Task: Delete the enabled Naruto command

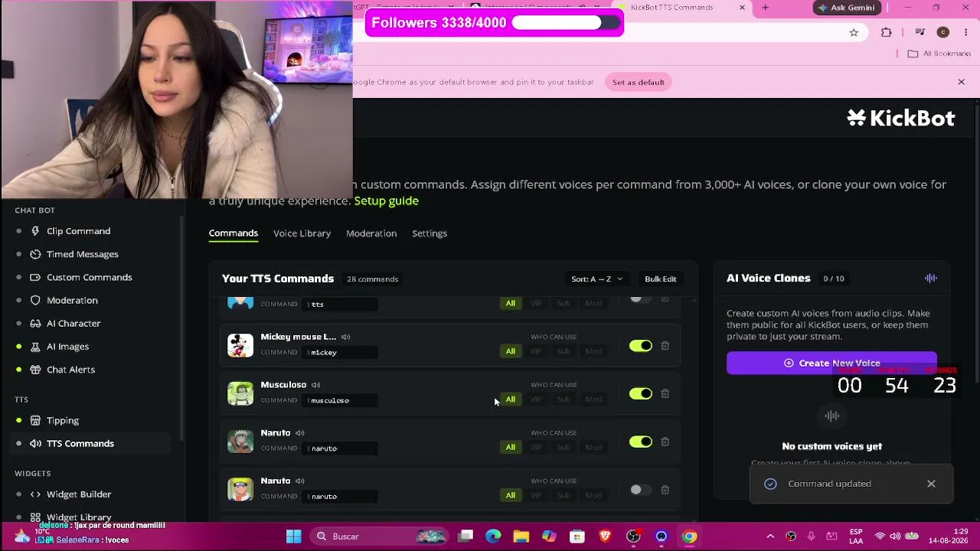Action: coord(665,442)
